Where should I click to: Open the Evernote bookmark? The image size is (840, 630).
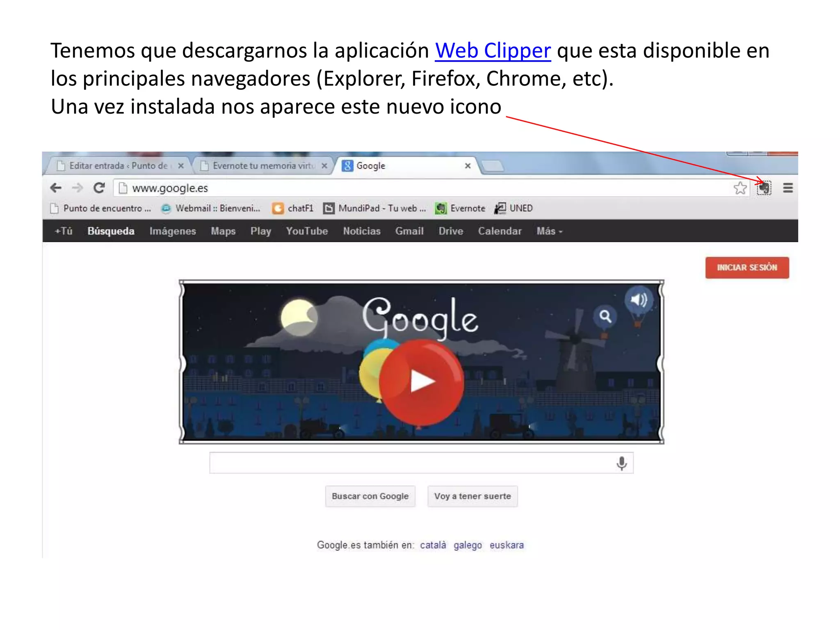(461, 208)
